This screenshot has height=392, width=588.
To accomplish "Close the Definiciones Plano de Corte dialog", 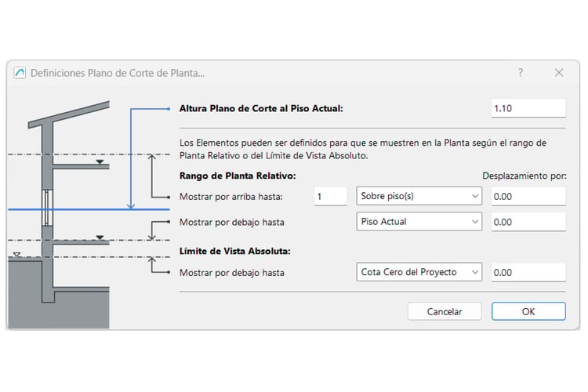I will pos(559,73).
